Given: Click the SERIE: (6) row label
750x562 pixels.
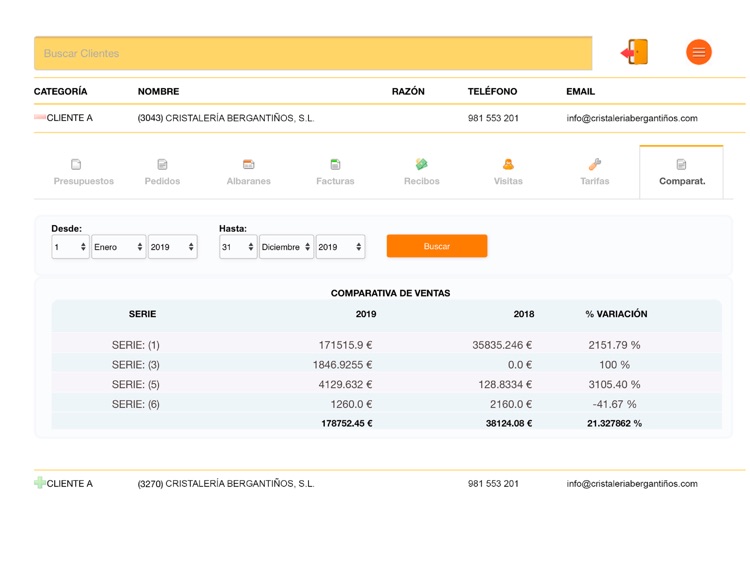Looking at the screenshot, I should click(x=136, y=404).
